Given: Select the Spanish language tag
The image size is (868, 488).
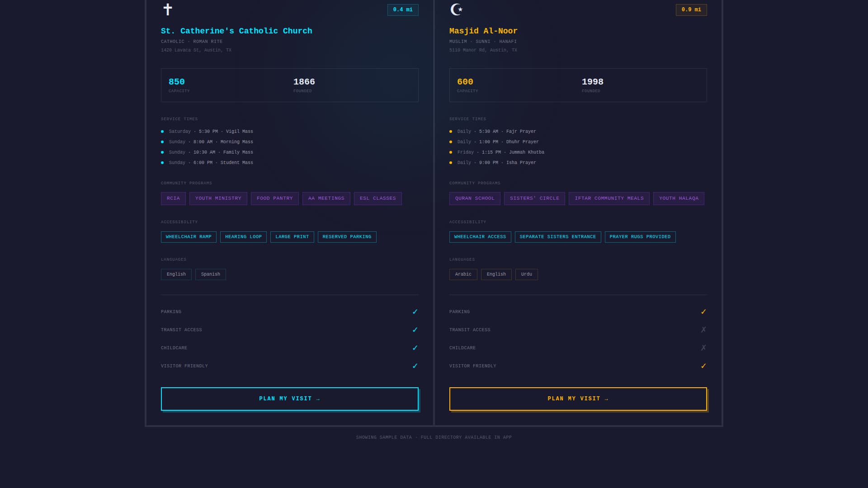Looking at the screenshot, I should pos(211,274).
